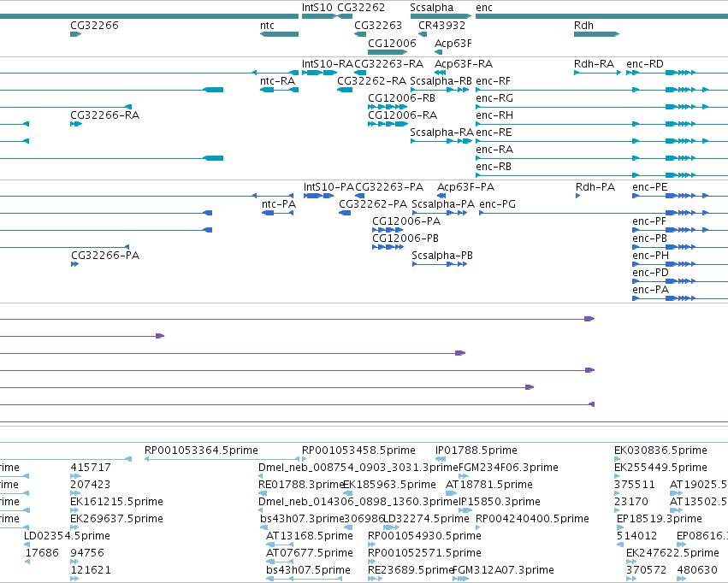This screenshot has height=583, width=728.
Task: Select the EK161215.5prime EST
Action: tap(75, 510)
